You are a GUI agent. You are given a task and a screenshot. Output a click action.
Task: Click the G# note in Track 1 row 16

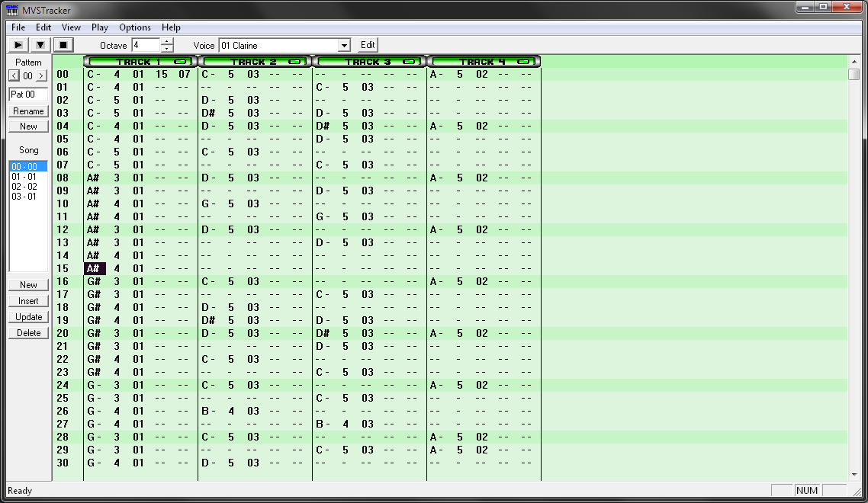click(94, 281)
